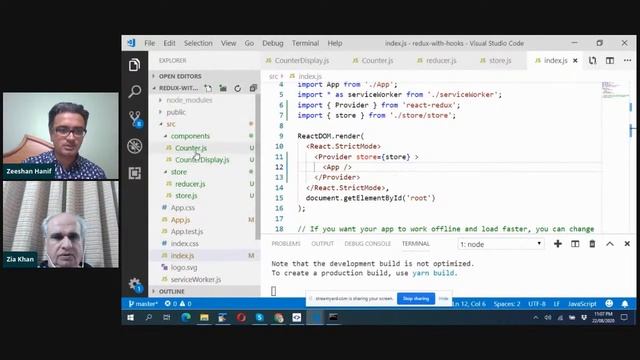Click the feedback smiley in status bar
640x360 pixels.
(x=609, y=304)
